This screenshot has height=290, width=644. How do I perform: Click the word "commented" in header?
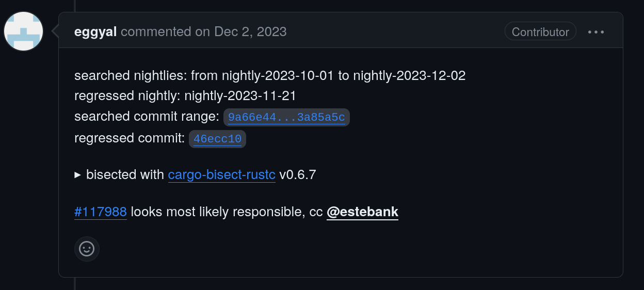pyautogui.click(x=156, y=32)
